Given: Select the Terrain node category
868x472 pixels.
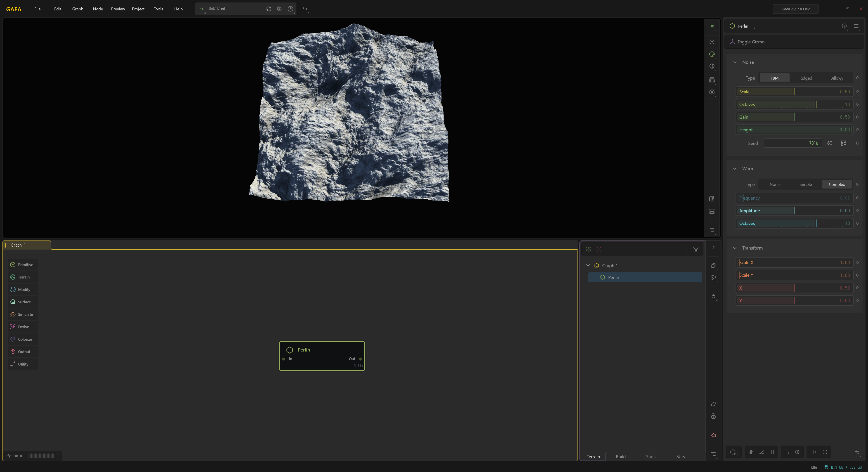Looking at the screenshot, I should [x=23, y=277].
